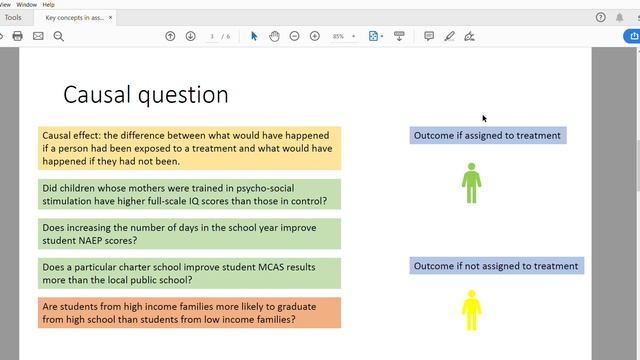The width and height of the screenshot is (640, 360).
Task: Click the Outcome if not assigned label
Action: (x=497, y=266)
